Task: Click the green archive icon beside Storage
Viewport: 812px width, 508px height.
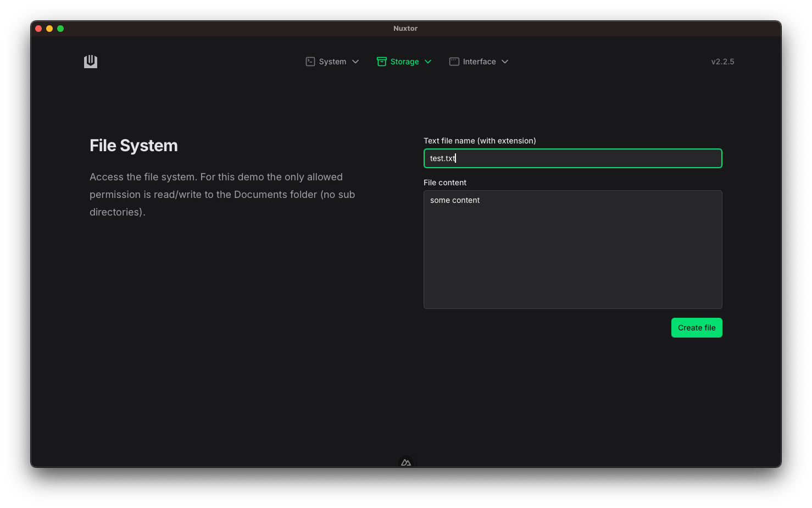Action: pos(381,62)
